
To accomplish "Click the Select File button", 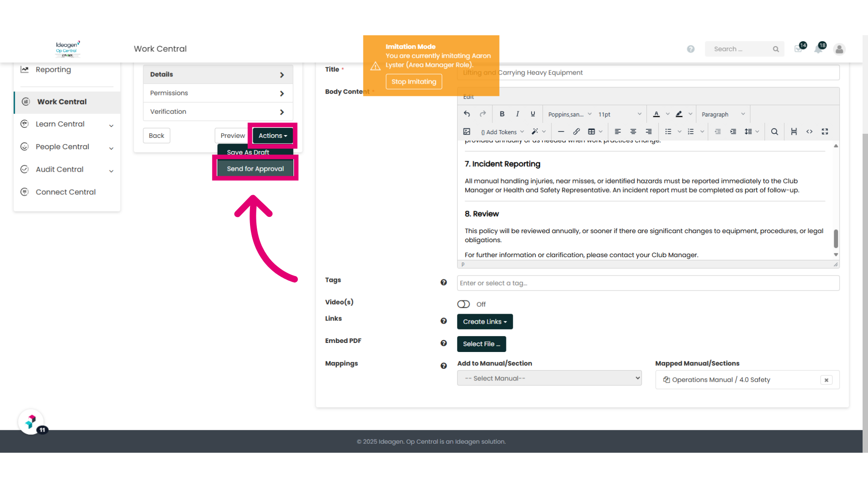I will (x=481, y=344).
